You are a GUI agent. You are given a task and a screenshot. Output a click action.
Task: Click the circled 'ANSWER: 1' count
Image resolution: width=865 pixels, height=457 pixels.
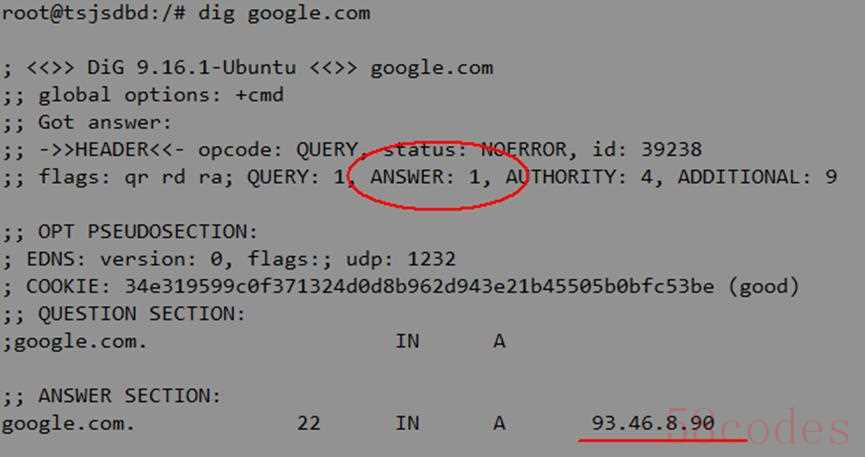pyautogui.click(x=425, y=177)
